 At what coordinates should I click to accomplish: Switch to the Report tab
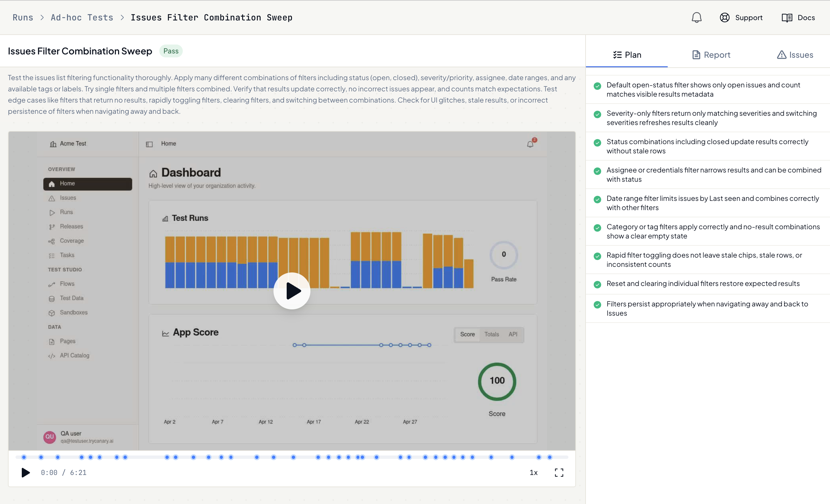pos(711,54)
